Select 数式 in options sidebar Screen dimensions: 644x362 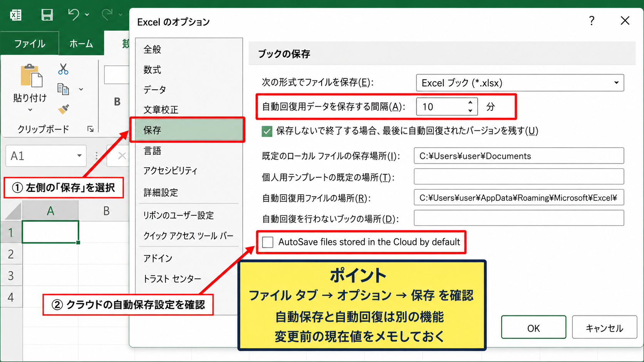click(x=189, y=70)
